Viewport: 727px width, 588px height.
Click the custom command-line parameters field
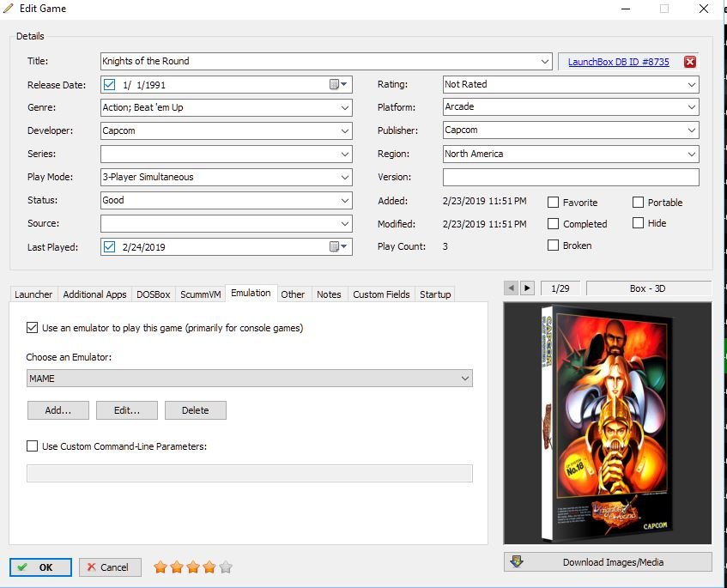[250, 474]
